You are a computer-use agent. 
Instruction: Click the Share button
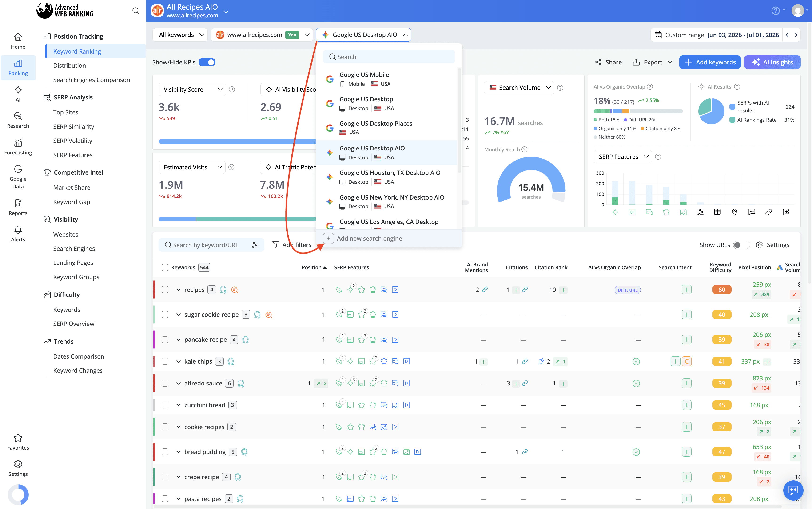pos(609,62)
